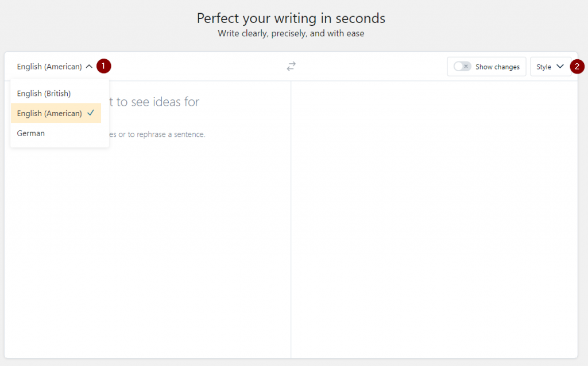Click the English (American) language selector header
This screenshot has height=366, width=588.
click(49, 67)
